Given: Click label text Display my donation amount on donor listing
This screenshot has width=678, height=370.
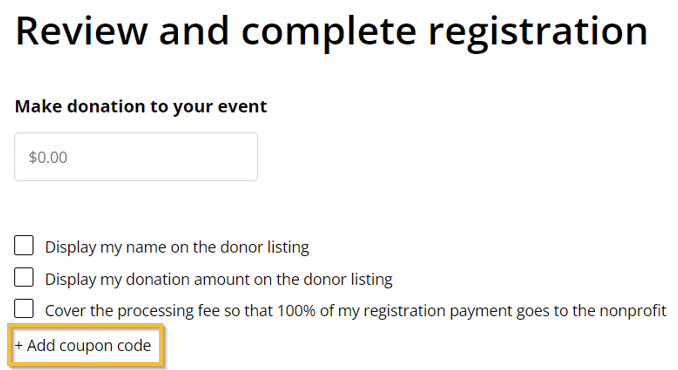Looking at the screenshot, I should [x=219, y=279].
